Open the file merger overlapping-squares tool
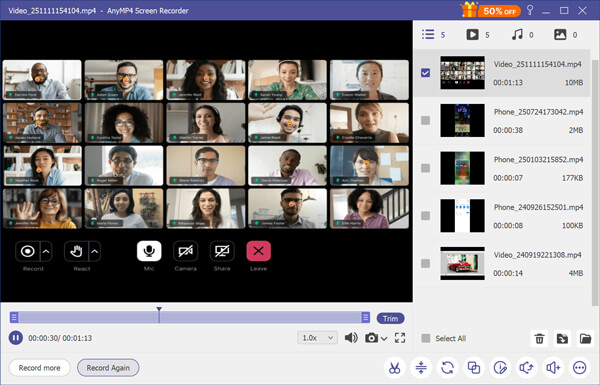The width and height of the screenshot is (600, 385). pyautogui.click(x=474, y=368)
